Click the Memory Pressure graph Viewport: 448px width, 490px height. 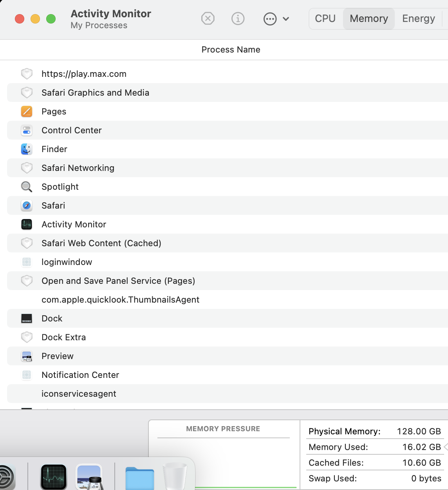tap(223, 463)
